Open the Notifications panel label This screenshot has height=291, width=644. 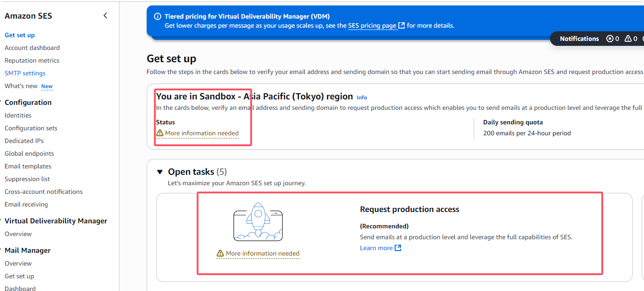(579, 39)
